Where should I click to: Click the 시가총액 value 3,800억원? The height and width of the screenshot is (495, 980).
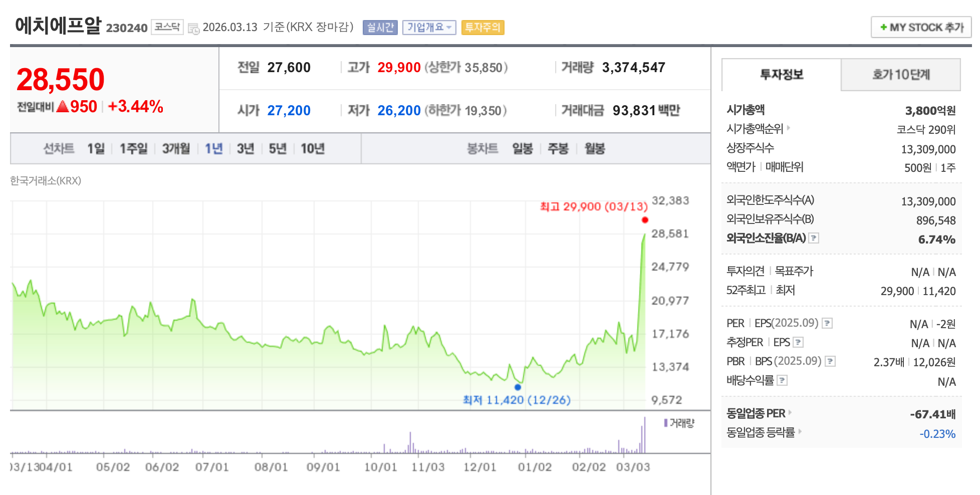tap(930, 110)
